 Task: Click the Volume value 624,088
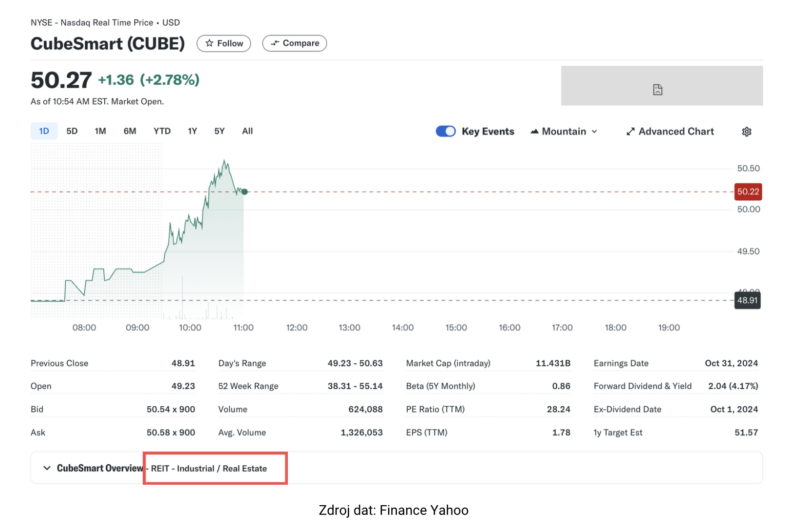click(x=366, y=409)
